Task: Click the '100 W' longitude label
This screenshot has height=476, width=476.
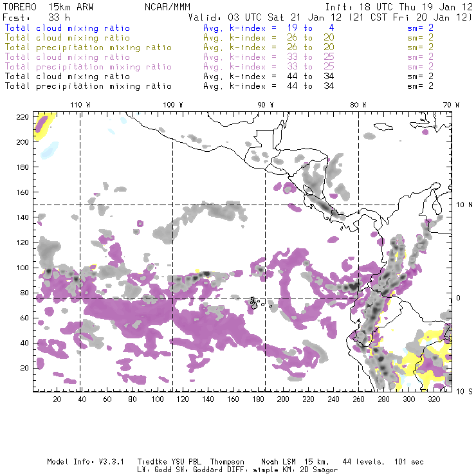Action: click(173, 105)
